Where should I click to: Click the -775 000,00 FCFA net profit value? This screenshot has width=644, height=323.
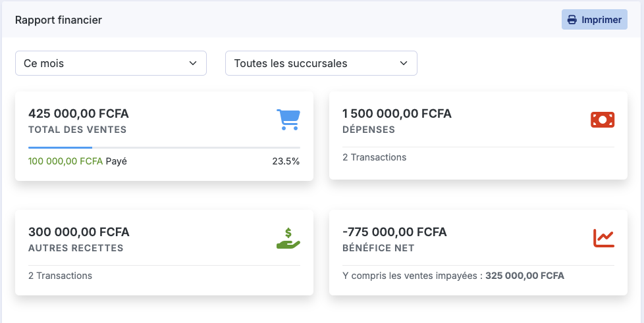coord(394,232)
